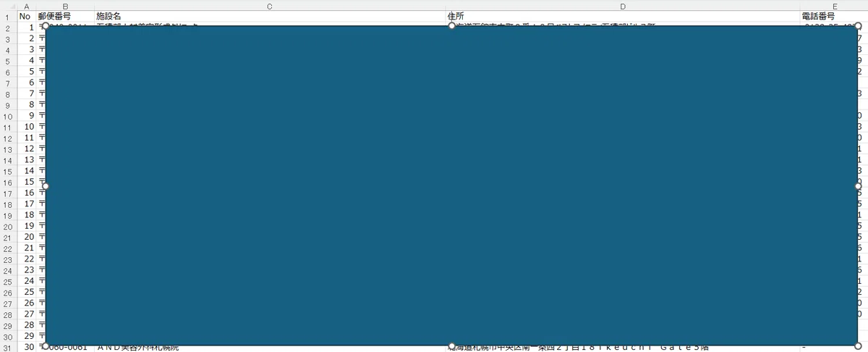Select column E header
The height and width of the screenshot is (352, 868).
(x=834, y=6)
